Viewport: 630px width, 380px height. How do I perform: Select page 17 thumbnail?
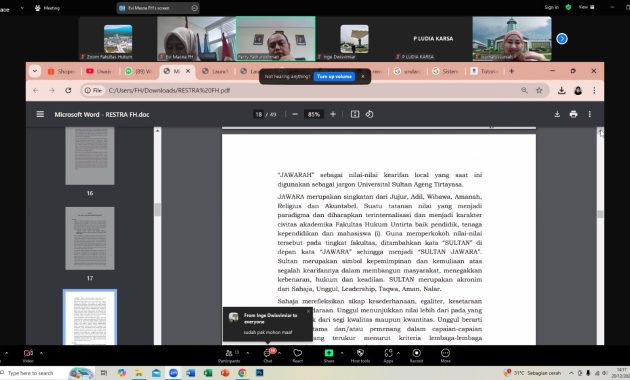pos(90,238)
